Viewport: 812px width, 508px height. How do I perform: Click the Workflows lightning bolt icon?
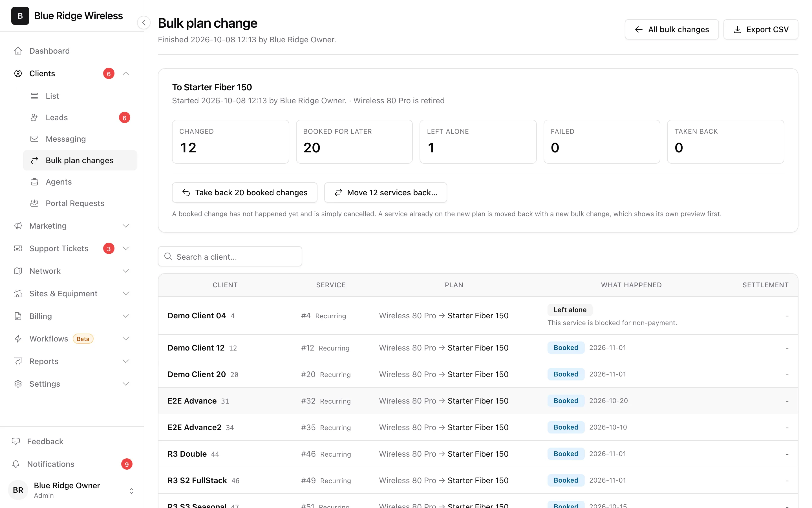coord(18,339)
